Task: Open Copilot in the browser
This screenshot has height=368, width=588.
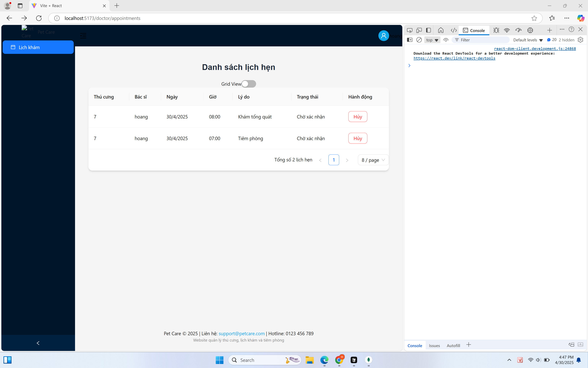Action: click(x=581, y=18)
